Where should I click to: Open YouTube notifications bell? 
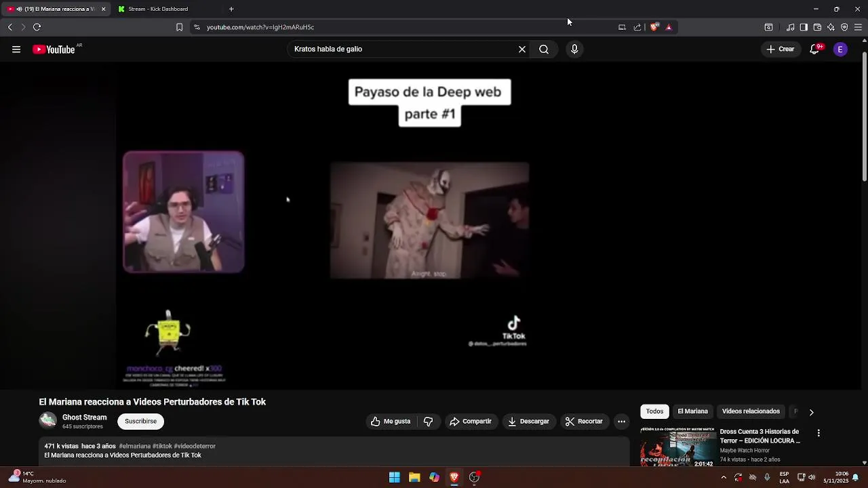[x=815, y=49]
